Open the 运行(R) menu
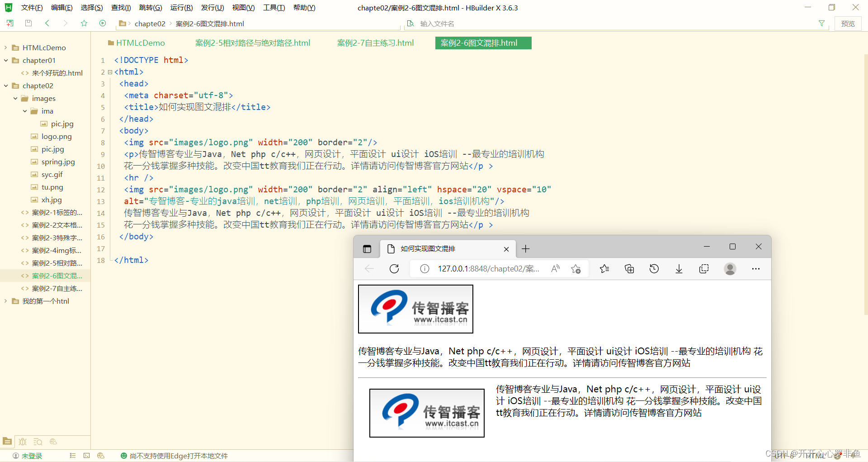Screen dimensions: 868x462 click(x=181, y=8)
